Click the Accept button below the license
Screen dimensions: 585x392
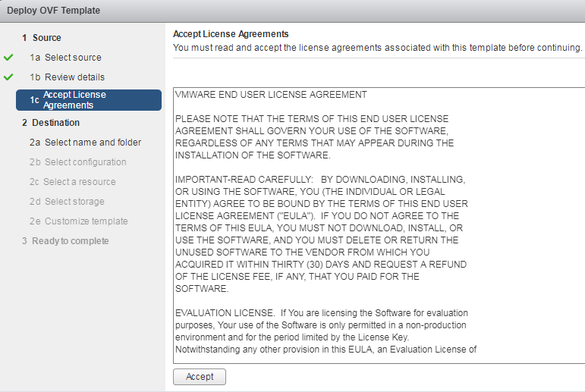coord(200,377)
